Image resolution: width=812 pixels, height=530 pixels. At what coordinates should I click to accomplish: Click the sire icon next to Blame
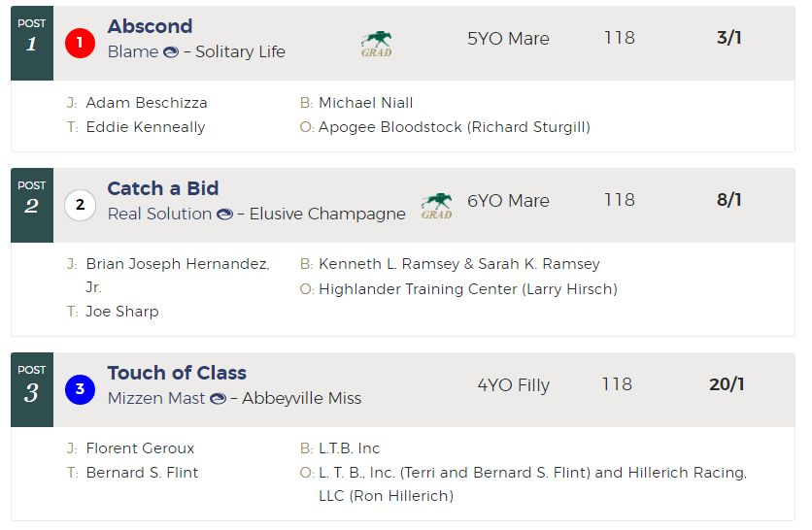coord(171,51)
